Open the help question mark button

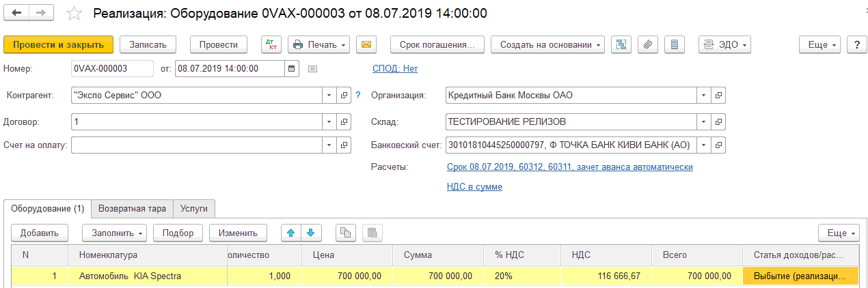point(856,44)
